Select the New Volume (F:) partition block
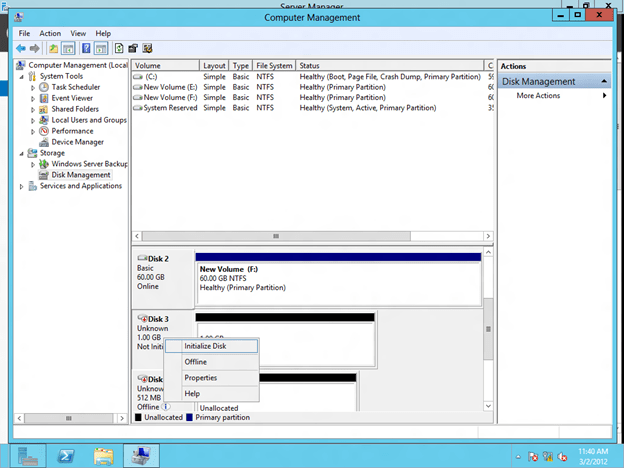624x468 pixels. [x=337, y=280]
